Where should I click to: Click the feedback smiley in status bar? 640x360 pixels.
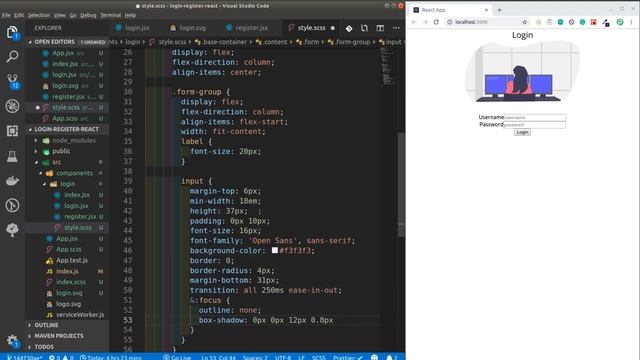pos(374,357)
